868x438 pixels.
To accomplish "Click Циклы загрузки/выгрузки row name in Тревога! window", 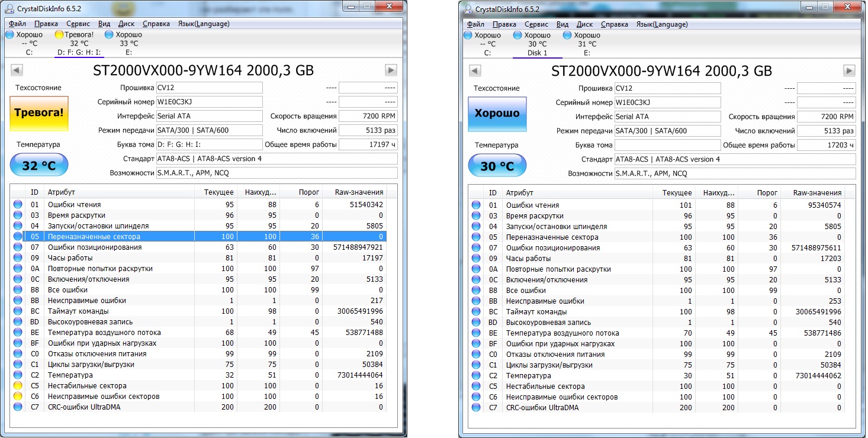I will [x=91, y=364].
